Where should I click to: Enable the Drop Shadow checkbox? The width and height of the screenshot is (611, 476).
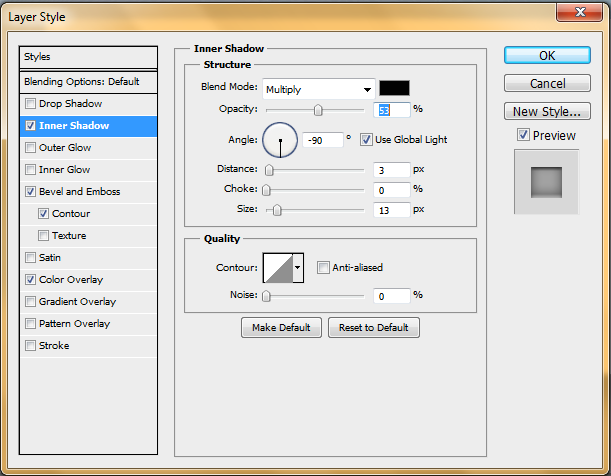tap(31, 104)
